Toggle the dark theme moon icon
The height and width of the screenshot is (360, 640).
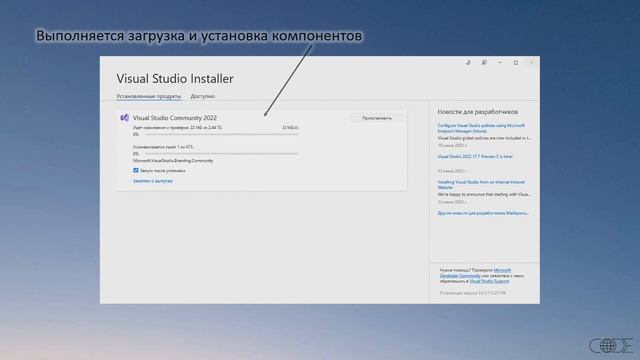tap(468, 62)
